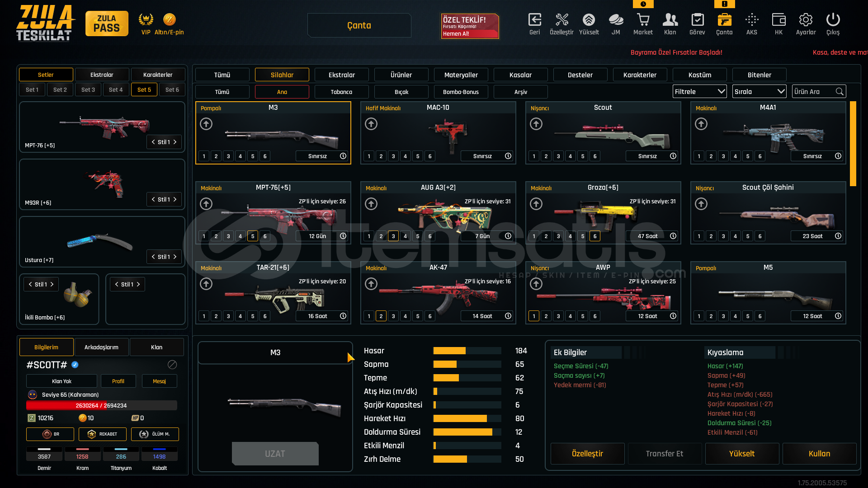Next style arrow in empty set slot
This screenshot has width=868, height=488.
(138, 284)
